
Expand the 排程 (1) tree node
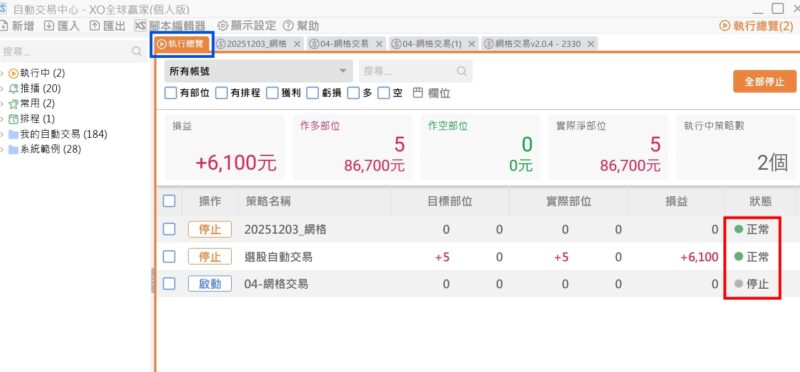click(x=3, y=119)
